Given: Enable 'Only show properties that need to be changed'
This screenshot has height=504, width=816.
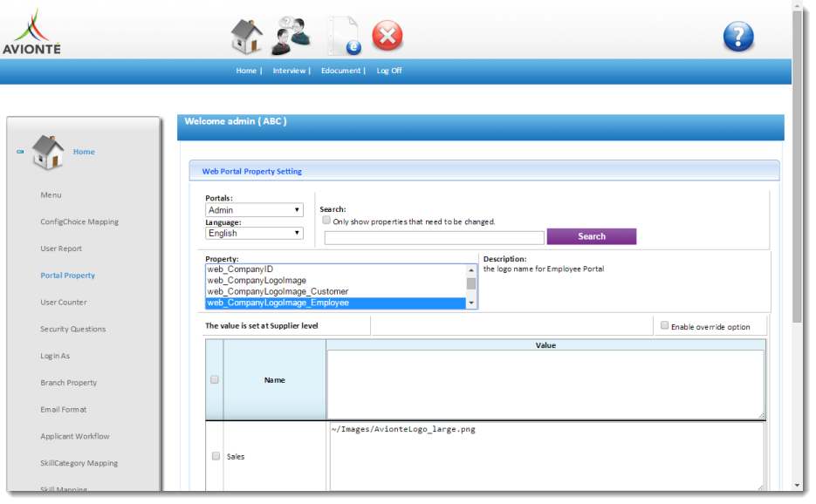Looking at the screenshot, I should pos(326,221).
